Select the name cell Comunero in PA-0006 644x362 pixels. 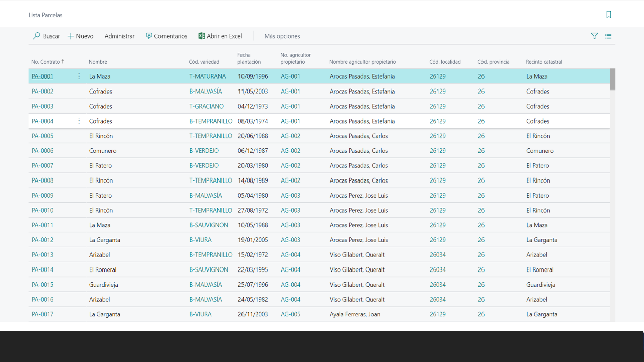pos(103,151)
